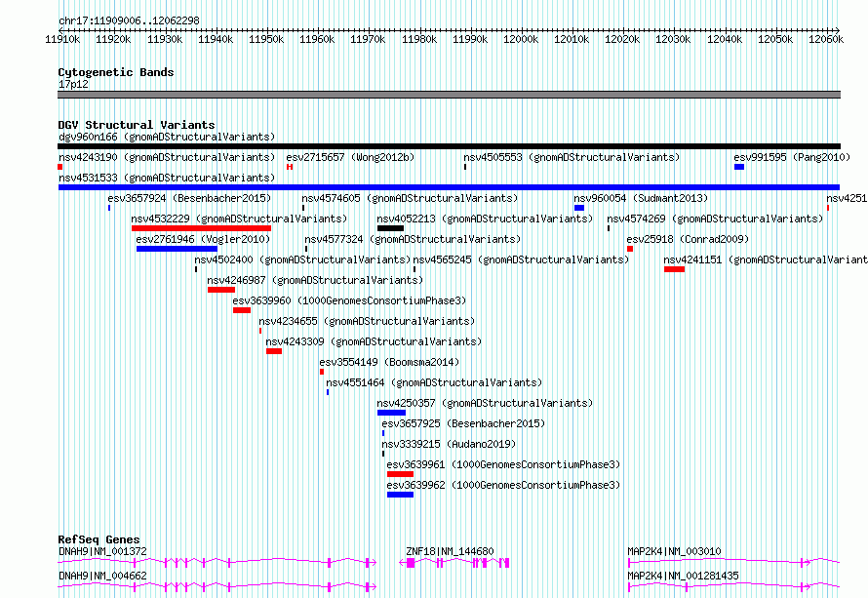Click the Cytogenetic Bands track title
This screenshot has width=868, height=598.
pyautogui.click(x=116, y=72)
